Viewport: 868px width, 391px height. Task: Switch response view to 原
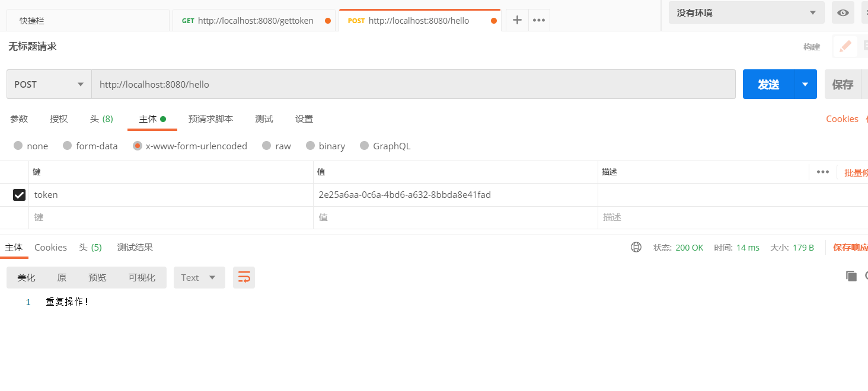click(x=62, y=277)
